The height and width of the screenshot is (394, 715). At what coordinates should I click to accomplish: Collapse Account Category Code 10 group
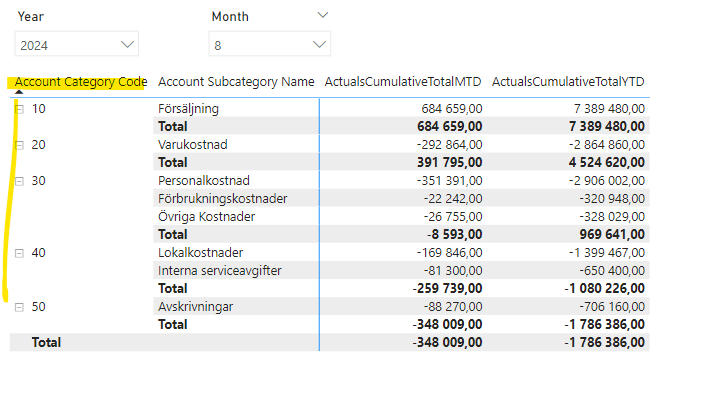(19, 109)
